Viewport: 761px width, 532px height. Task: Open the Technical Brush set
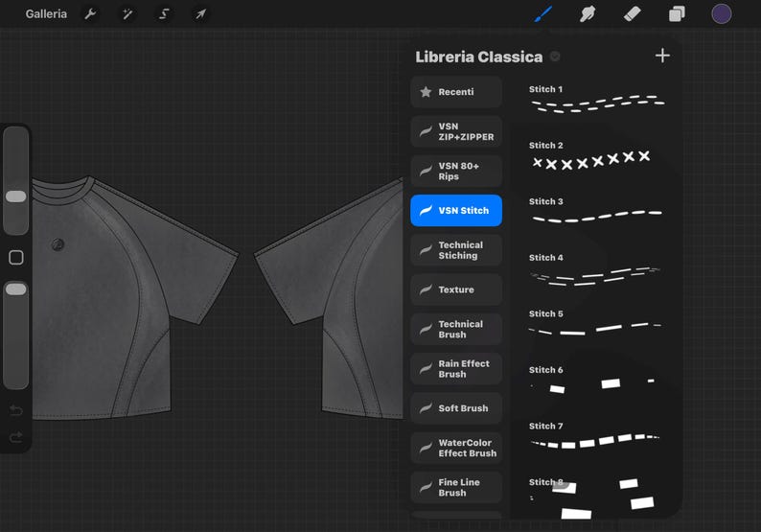coord(456,329)
